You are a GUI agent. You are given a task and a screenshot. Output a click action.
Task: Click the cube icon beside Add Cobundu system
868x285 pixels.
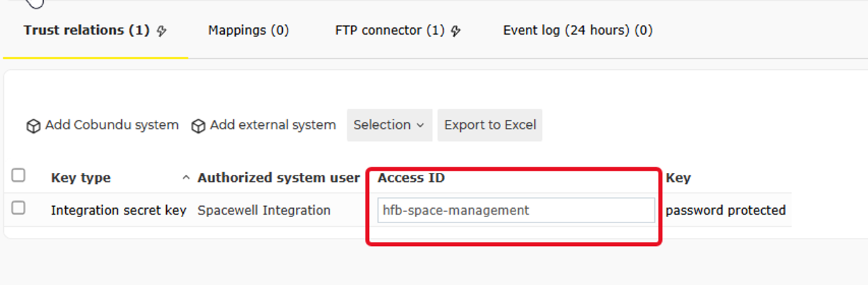pyautogui.click(x=33, y=126)
